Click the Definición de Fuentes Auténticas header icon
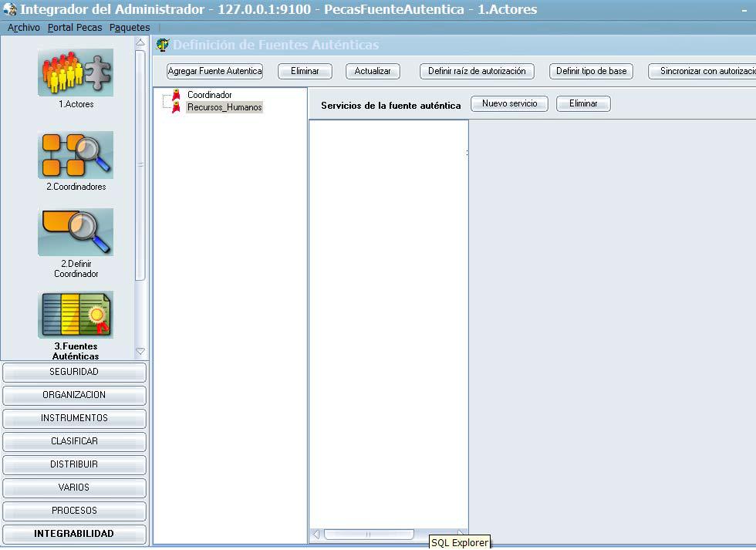756x550 pixels. (x=162, y=45)
